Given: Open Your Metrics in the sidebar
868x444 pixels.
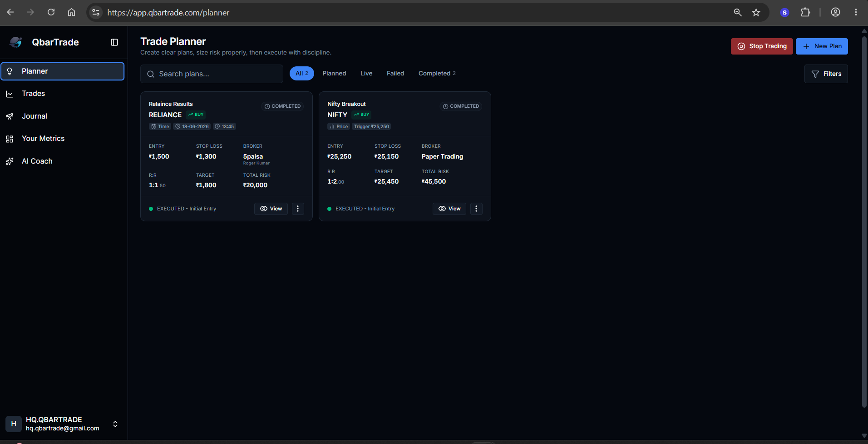Looking at the screenshot, I should pyautogui.click(x=63, y=139).
